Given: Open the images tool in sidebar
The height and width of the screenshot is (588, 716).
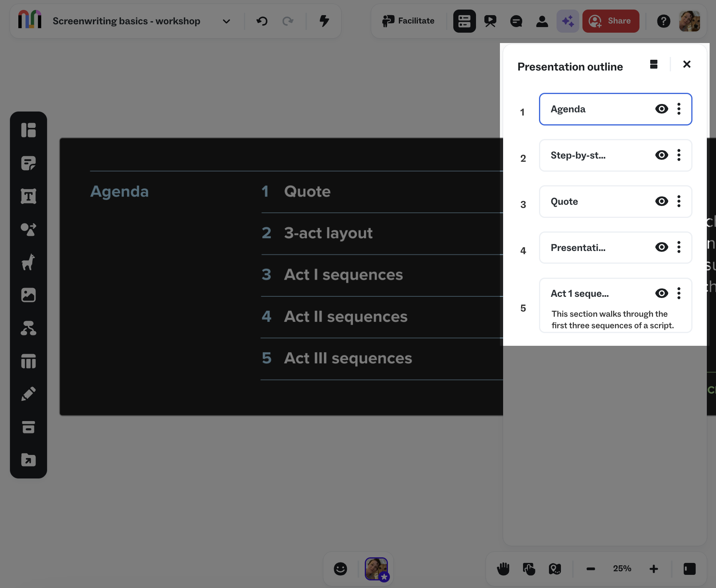Looking at the screenshot, I should (x=28, y=295).
